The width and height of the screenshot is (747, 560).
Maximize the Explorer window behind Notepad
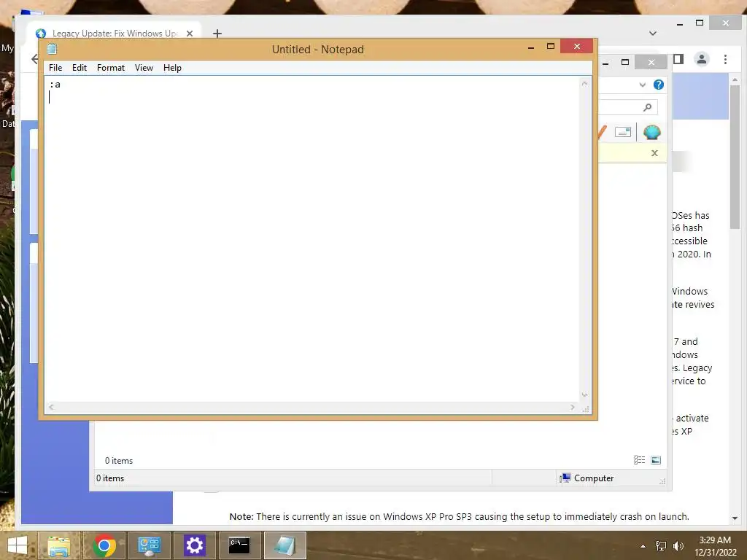[625, 62]
